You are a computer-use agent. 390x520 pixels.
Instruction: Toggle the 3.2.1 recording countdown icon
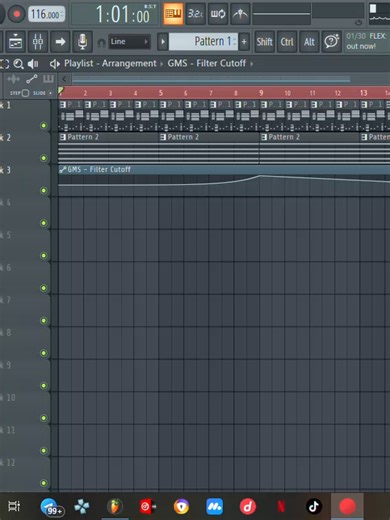coord(196,14)
